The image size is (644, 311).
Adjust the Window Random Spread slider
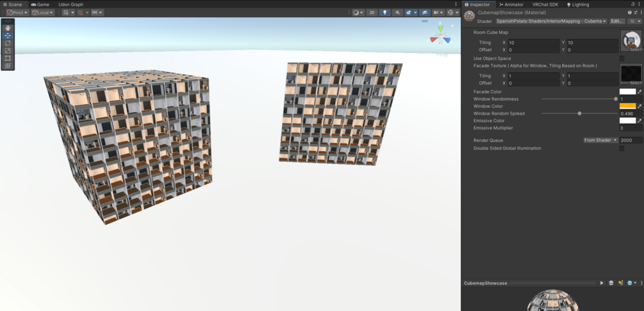pyautogui.click(x=579, y=113)
